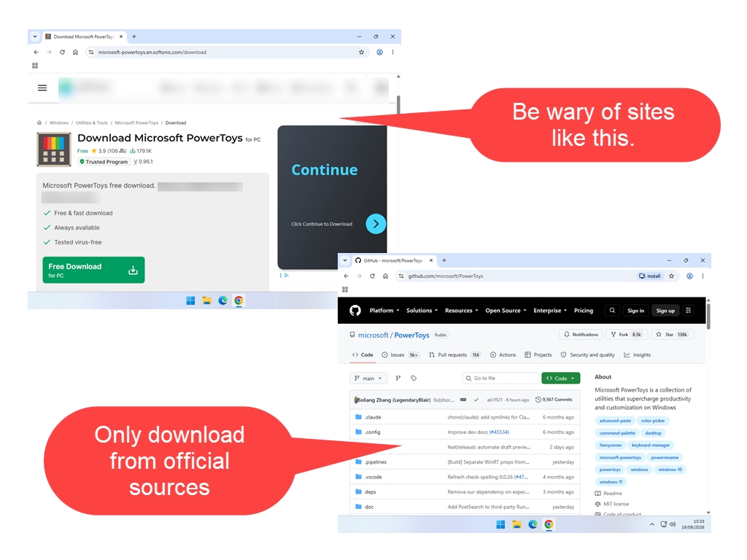This screenshot has height=560, width=747.
Task: Click the advanced-paste topic tag
Action: (615, 421)
